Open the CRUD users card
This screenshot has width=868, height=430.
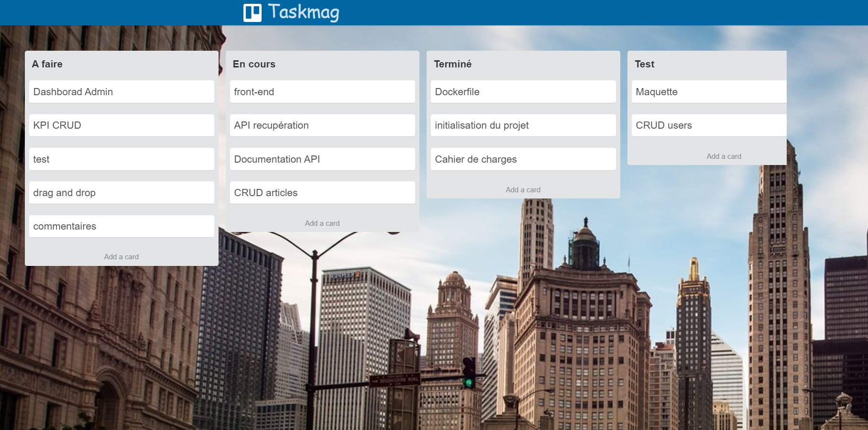[x=709, y=125]
